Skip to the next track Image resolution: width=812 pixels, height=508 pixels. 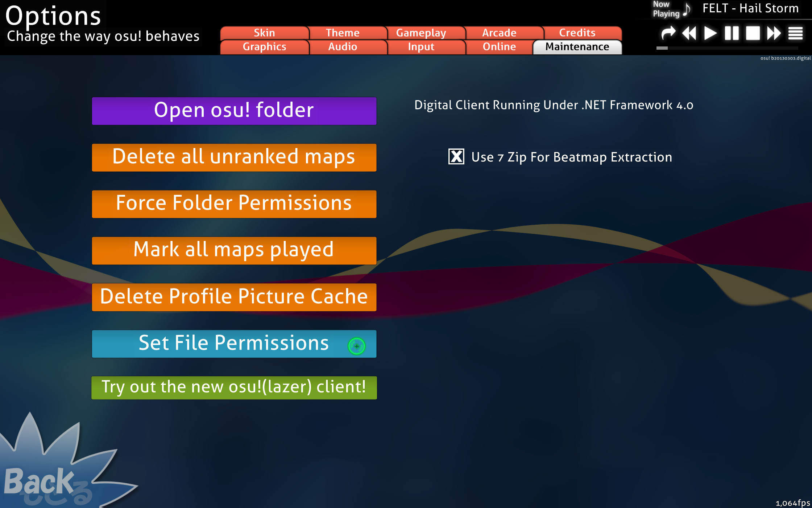(774, 33)
